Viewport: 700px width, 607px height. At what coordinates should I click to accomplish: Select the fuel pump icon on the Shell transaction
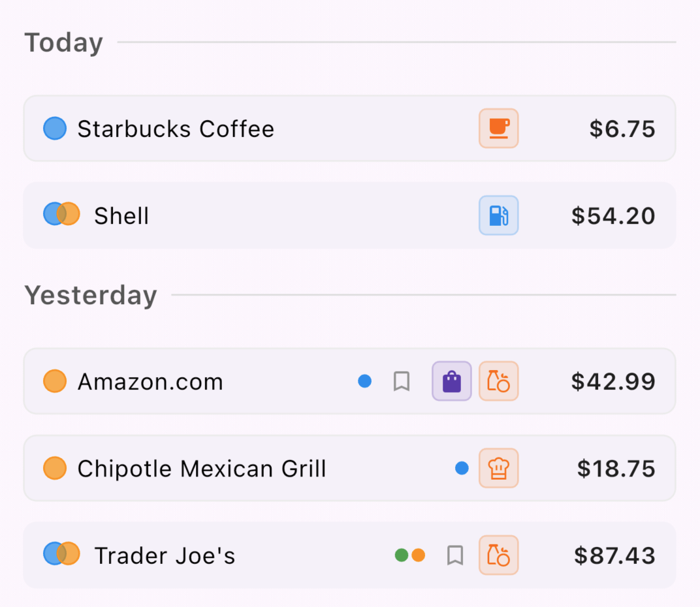pyautogui.click(x=498, y=215)
